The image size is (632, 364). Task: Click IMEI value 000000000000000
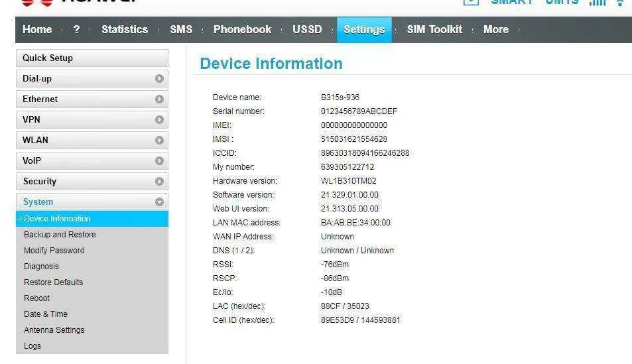354,125
